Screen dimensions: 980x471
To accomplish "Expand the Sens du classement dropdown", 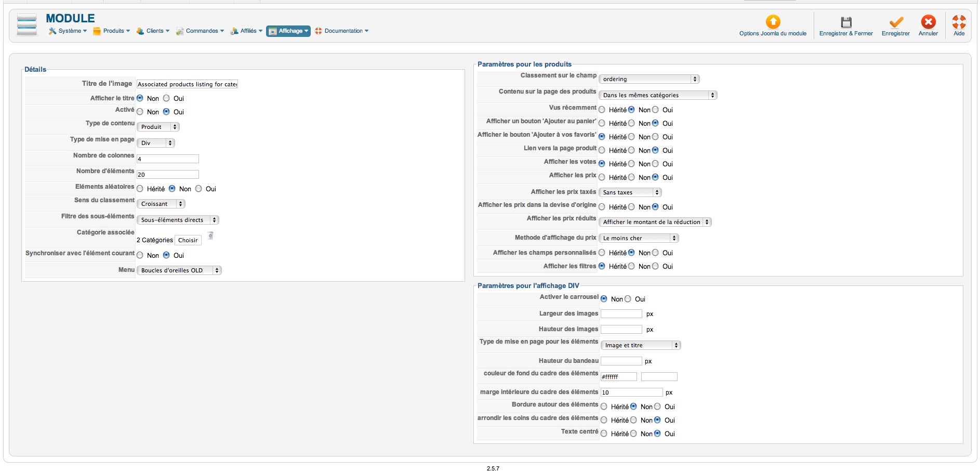I will [161, 204].
